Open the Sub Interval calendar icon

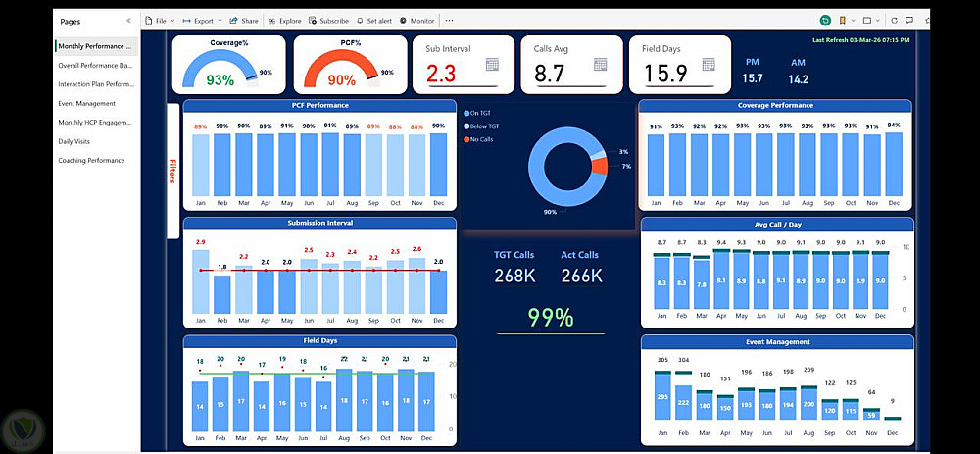tap(492, 65)
